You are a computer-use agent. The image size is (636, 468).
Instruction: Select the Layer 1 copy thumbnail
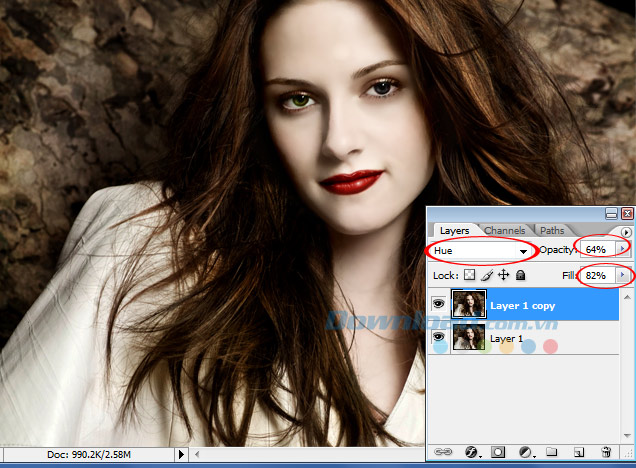tap(469, 304)
